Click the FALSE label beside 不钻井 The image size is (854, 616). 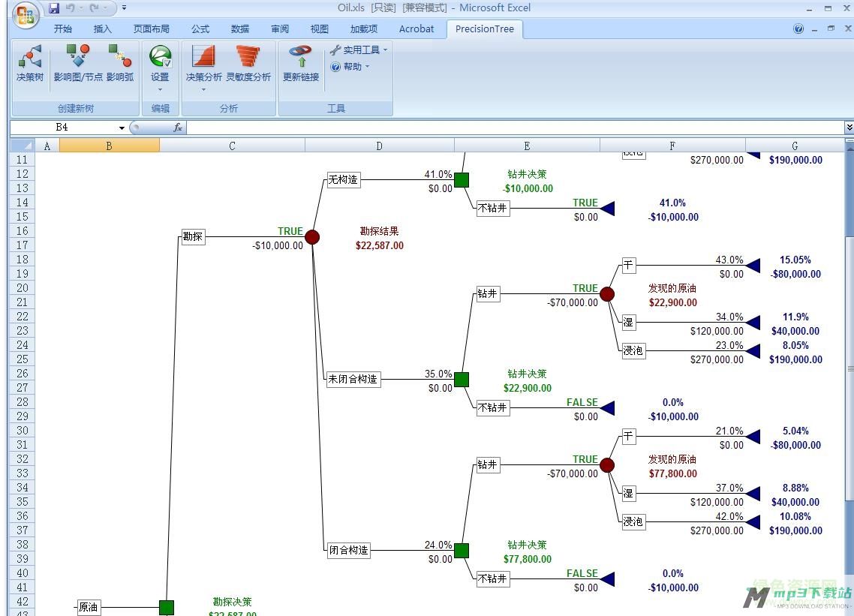click(x=582, y=402)
